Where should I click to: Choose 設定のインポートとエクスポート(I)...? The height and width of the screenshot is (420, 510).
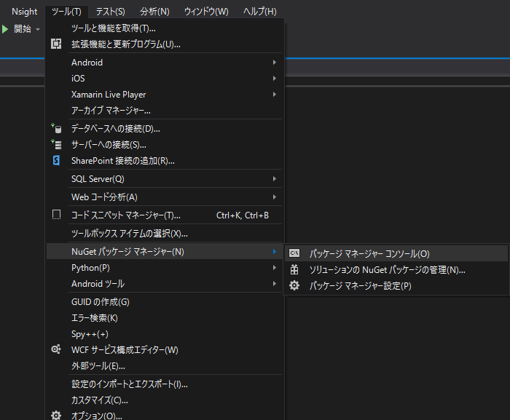point(165,384)
